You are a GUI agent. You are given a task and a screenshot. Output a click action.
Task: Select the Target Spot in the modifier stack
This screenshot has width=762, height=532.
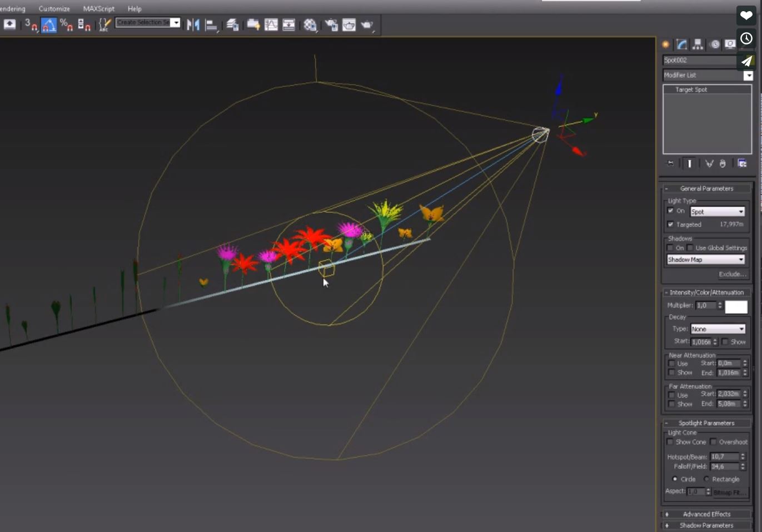click(x=691, y=89)
